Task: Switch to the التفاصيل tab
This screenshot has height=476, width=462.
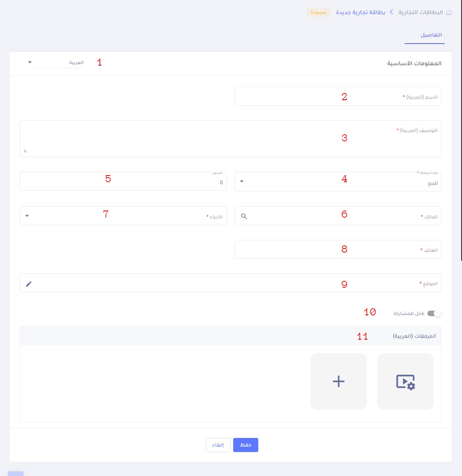Action: (431, 35)
